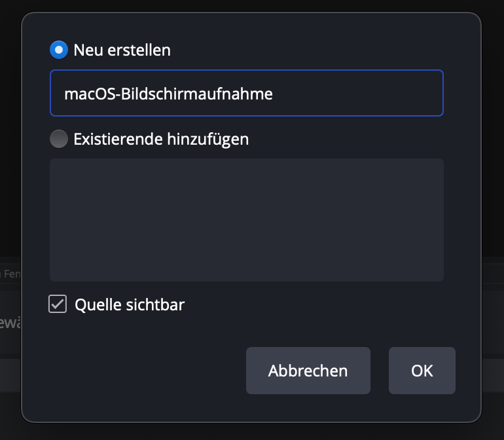Cancel the dialog with Abbrechen
The image size is (504, 440).
[308, 371]
